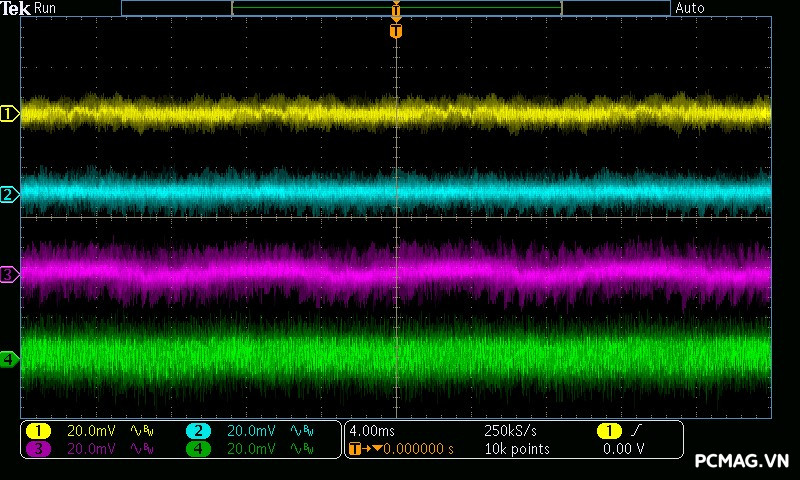
Task: Click the 0.00 V trigger level readout
Action: coord(623,449)
